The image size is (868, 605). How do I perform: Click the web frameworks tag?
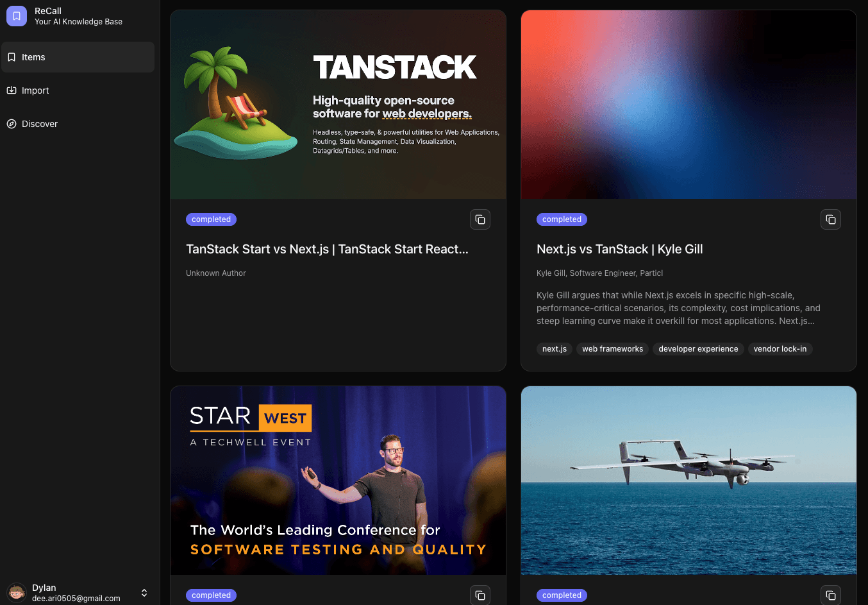pyautogui.click(x=612, y=348)
